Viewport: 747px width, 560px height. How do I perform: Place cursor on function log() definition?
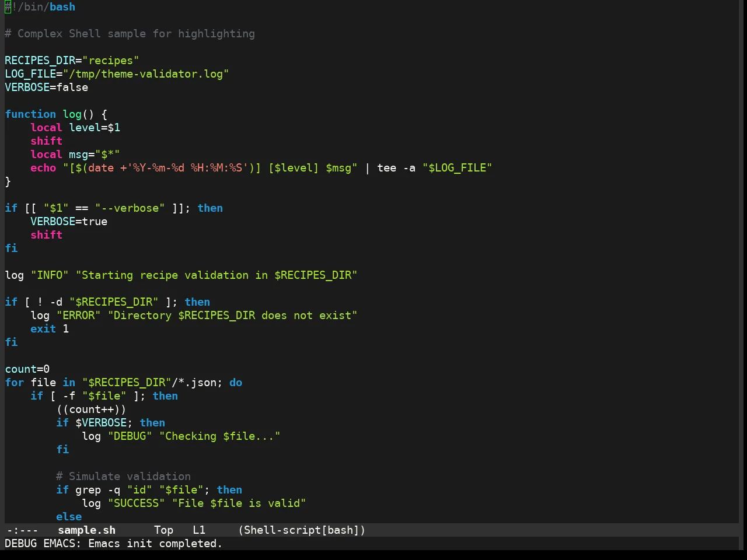click(x=56, y=114)
